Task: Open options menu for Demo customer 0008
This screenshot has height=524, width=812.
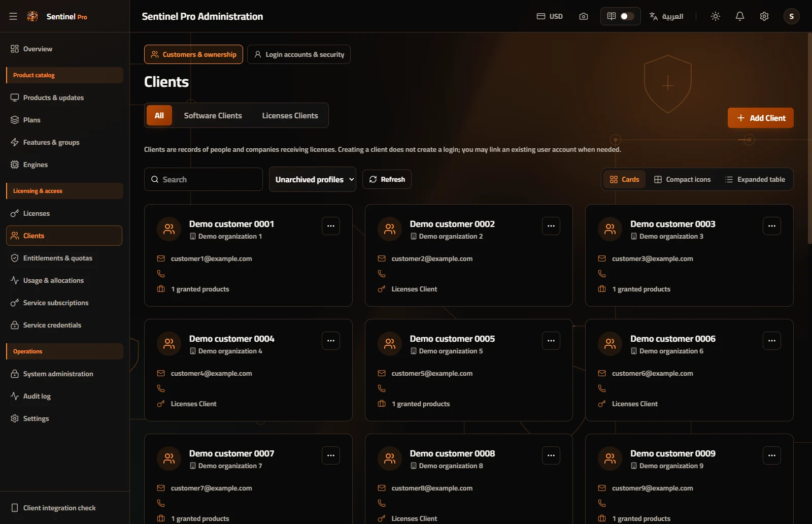Action: click(551, 455)
